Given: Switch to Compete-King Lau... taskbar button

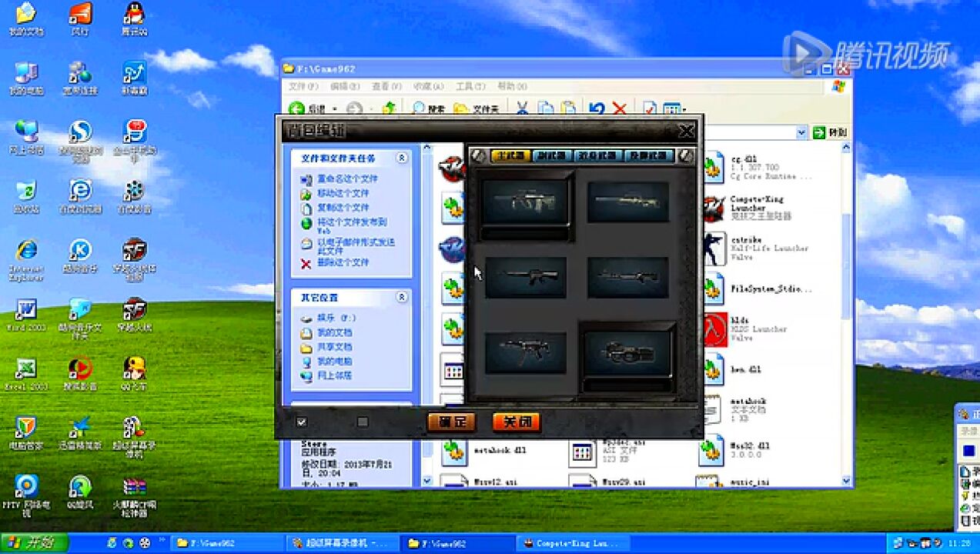Looking at the screenshot, I should pyautogui.click(x=573, y=543).
